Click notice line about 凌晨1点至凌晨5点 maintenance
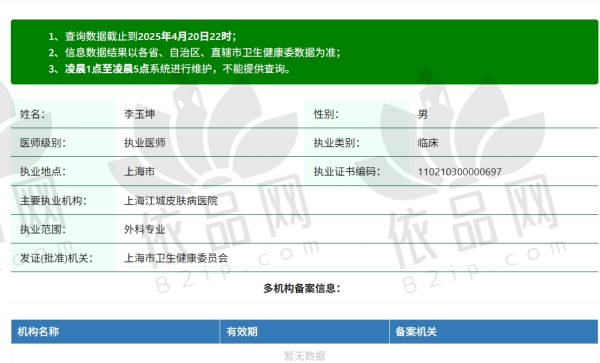 pyautogui.click(x=170, y=69)
